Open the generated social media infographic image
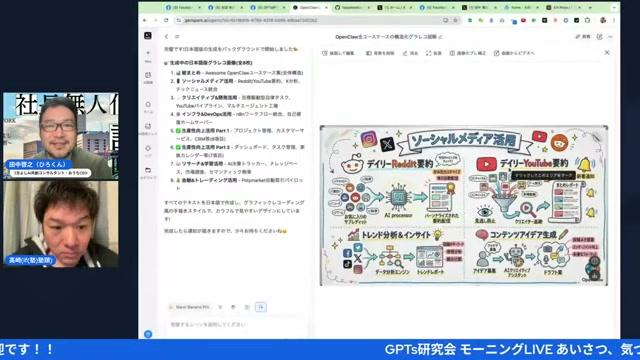This screenshot has width=640, height=360. (464, 205)
